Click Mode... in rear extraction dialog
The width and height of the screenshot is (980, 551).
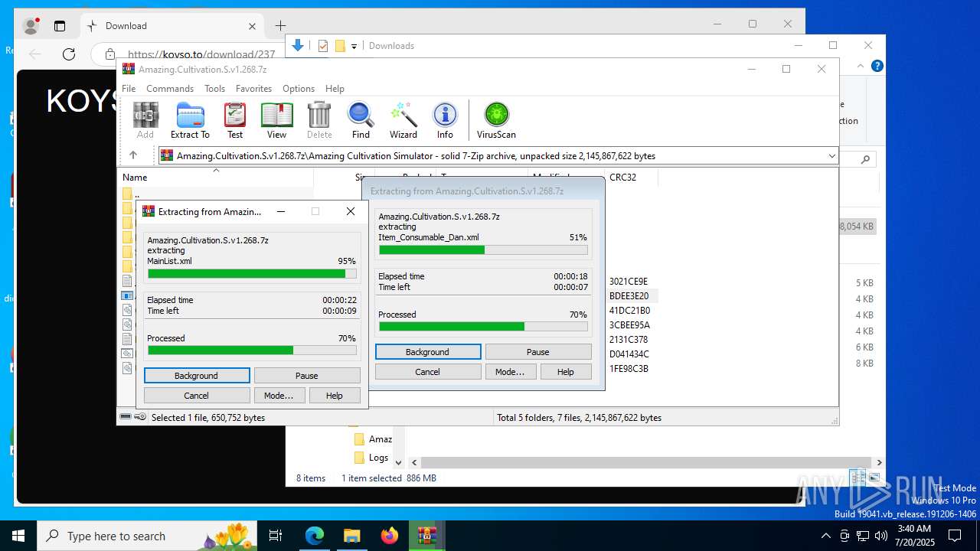pos(510,372)
